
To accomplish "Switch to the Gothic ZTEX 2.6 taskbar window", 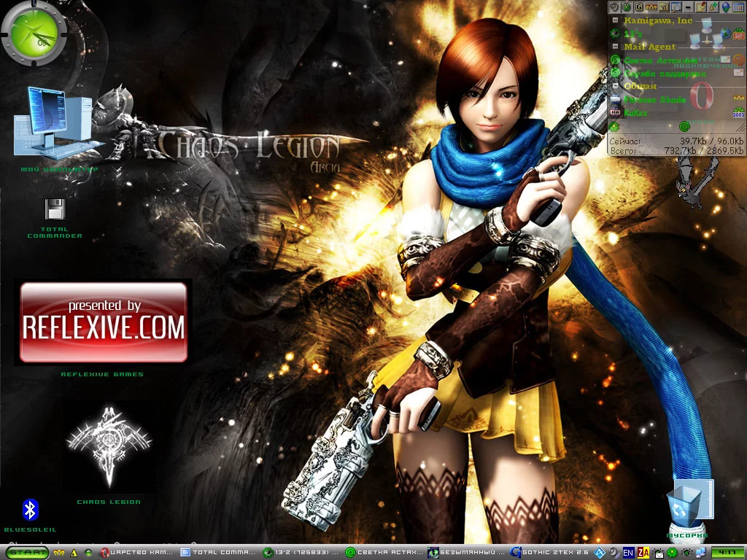I will click(x=549, y=553).
